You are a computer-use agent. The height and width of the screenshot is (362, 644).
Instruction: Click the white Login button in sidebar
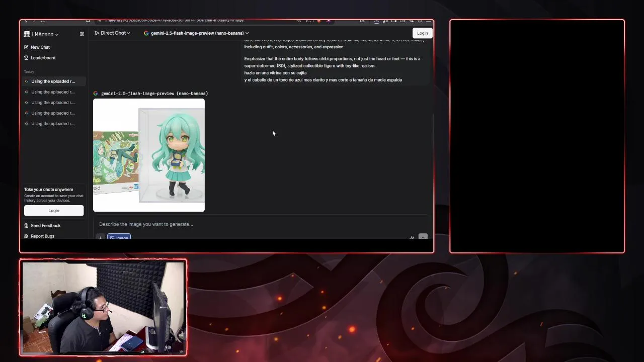click(x=54, y=211)
